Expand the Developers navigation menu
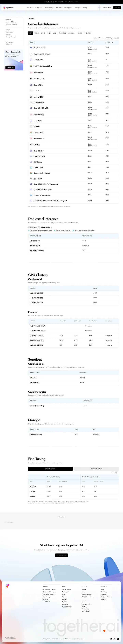Viewport: 123px width, 644px height. 68,8
